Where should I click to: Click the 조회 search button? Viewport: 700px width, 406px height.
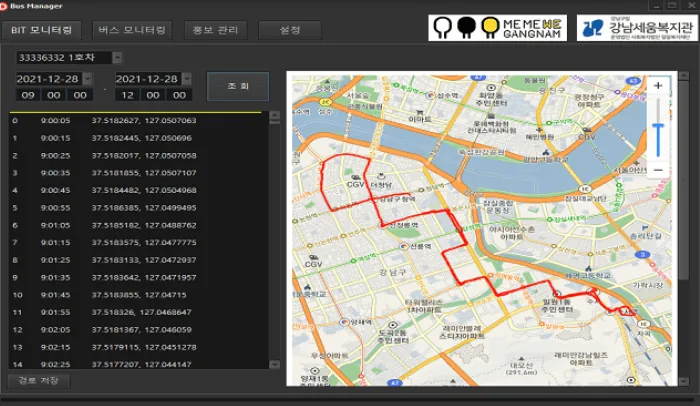coord(238,86)
